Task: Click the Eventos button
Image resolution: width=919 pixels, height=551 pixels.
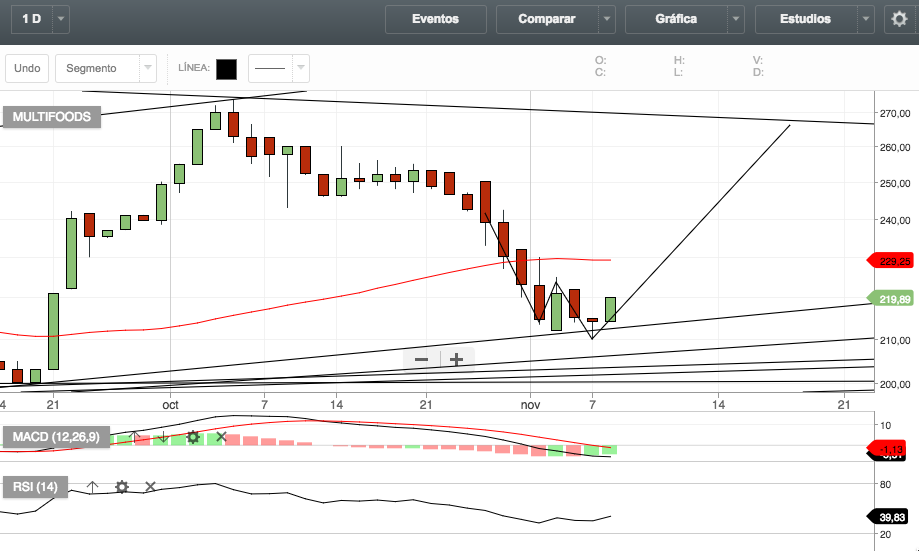Action: pyautogui.click(x=435, y=19)
